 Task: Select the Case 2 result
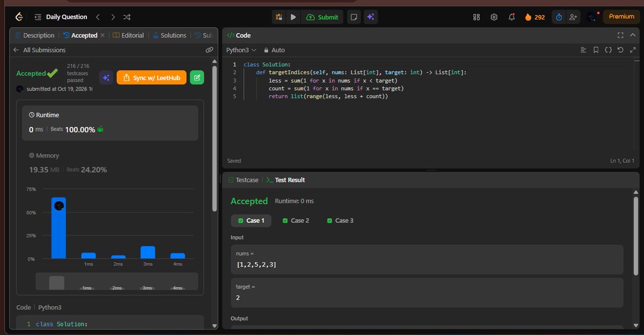pos(296,221)
